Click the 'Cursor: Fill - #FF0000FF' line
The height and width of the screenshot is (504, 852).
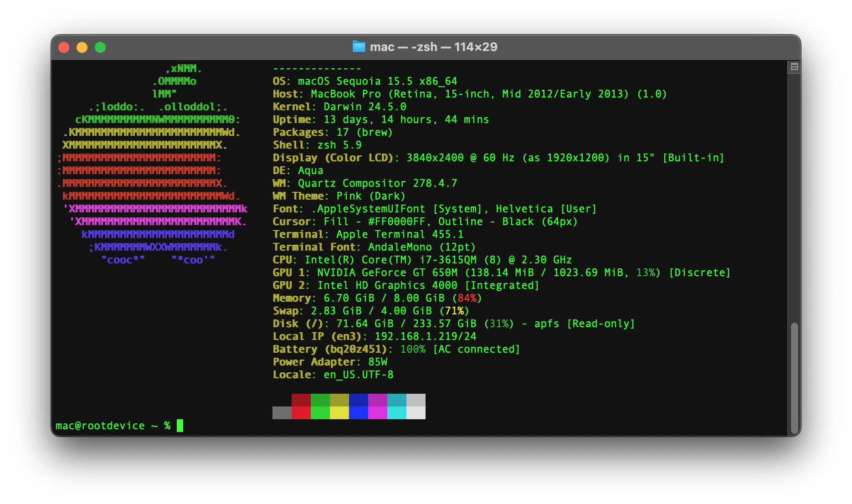[425, 221]
